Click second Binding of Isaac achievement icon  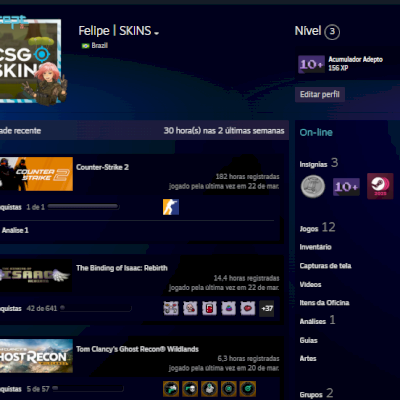coord(190,308)
